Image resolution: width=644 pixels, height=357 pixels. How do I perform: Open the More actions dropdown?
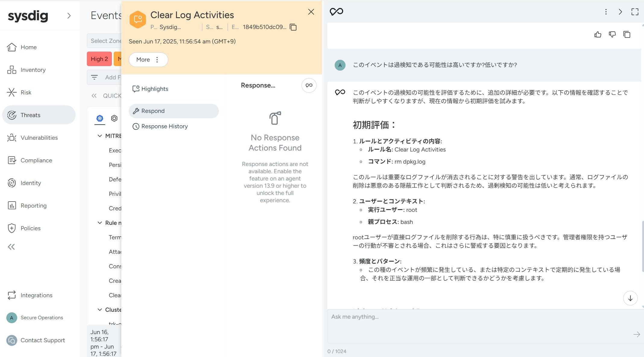(x=148, y=60)
